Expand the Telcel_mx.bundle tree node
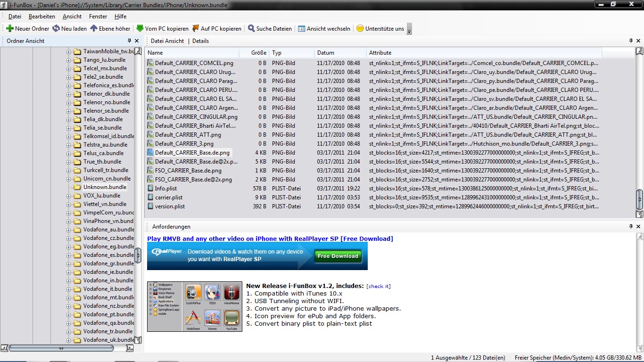 (x=68, y=68)
